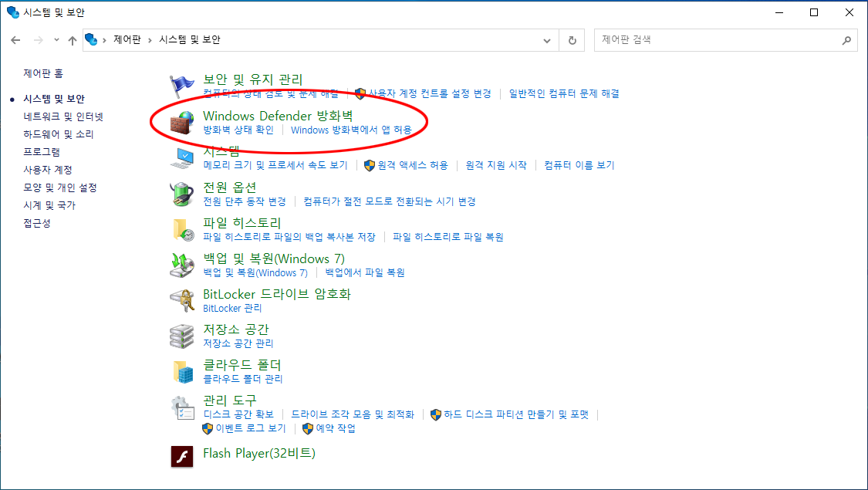Refresh the control panel view
This screenshot has height=490, width=868.
pos(572,40)
